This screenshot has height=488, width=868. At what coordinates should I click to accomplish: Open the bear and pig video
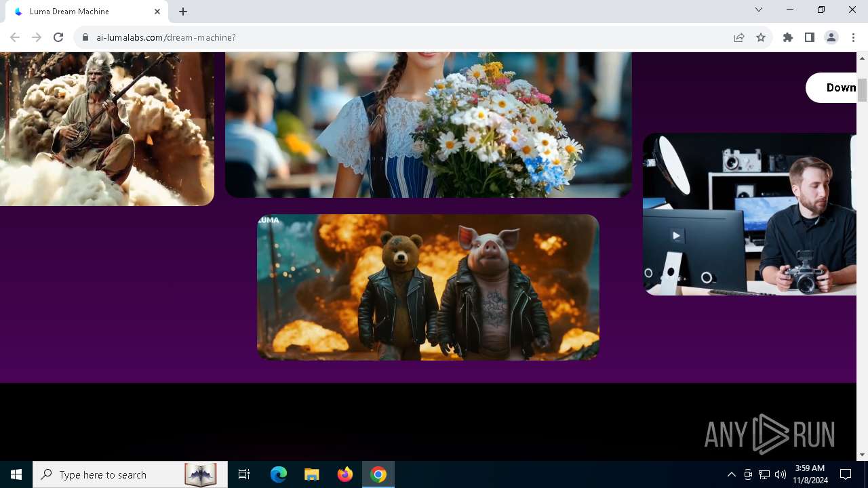coord(428,287)
